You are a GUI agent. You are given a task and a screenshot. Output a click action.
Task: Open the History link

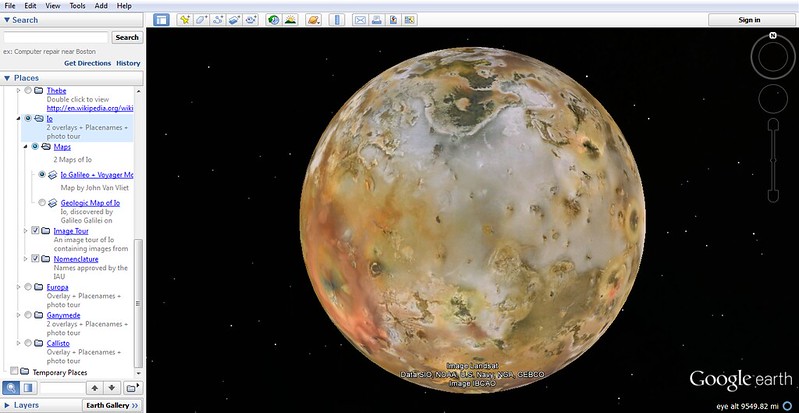(128, 63)
